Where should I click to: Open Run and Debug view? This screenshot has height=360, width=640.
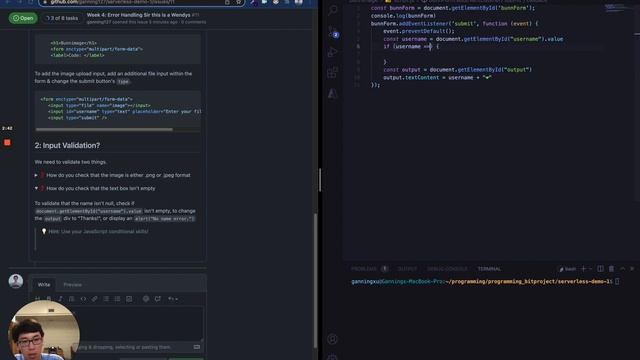(333, 52)
